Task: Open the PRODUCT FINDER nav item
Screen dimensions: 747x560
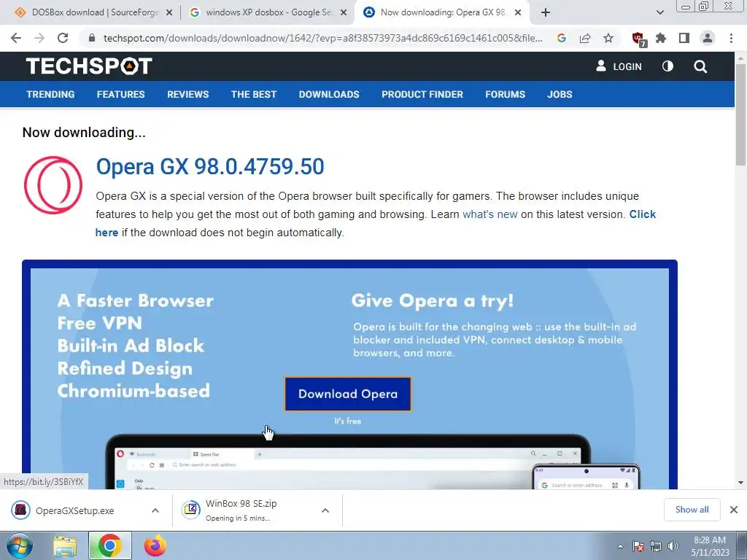Action: click(422, 94)
